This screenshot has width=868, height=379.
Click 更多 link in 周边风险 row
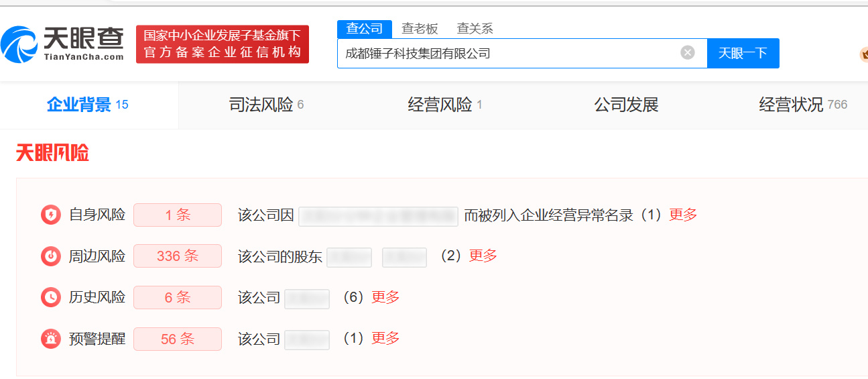coord(483,256)
